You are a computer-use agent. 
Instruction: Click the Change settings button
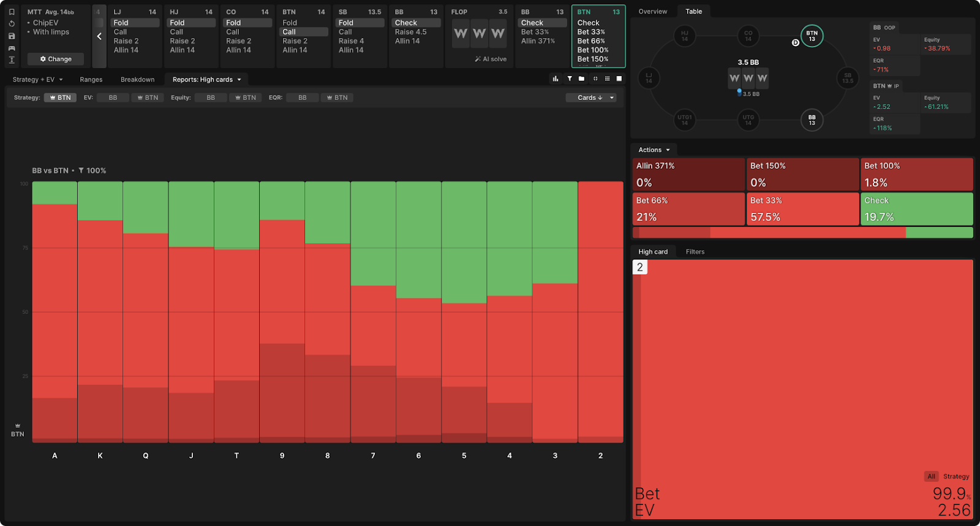(x=56, y=59)
